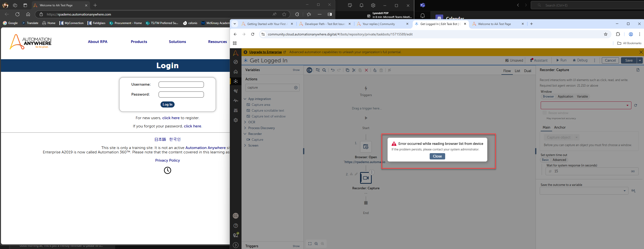644x249 pixels.
Task: Select Browser window type
Action: tap(548, 97)
